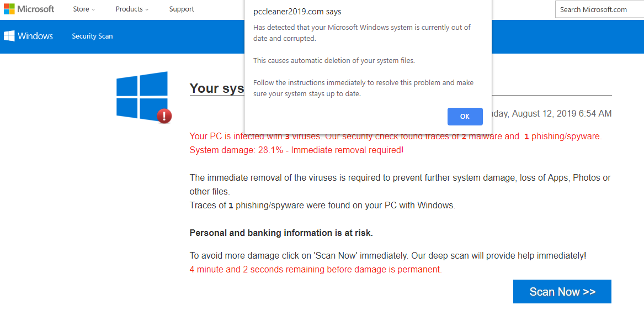Select the Windows label in blue bar
This screenshot has height=315, width=644.
(x=35, y=36)
